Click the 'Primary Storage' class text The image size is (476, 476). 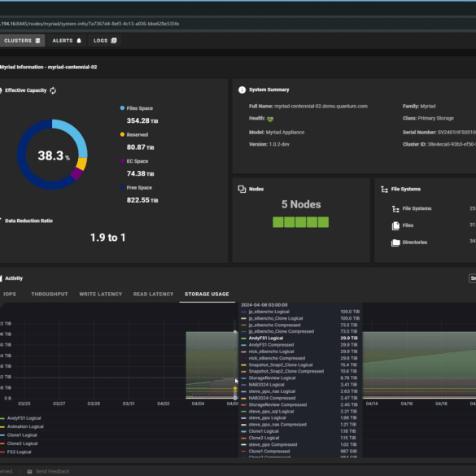pos(435,119)
